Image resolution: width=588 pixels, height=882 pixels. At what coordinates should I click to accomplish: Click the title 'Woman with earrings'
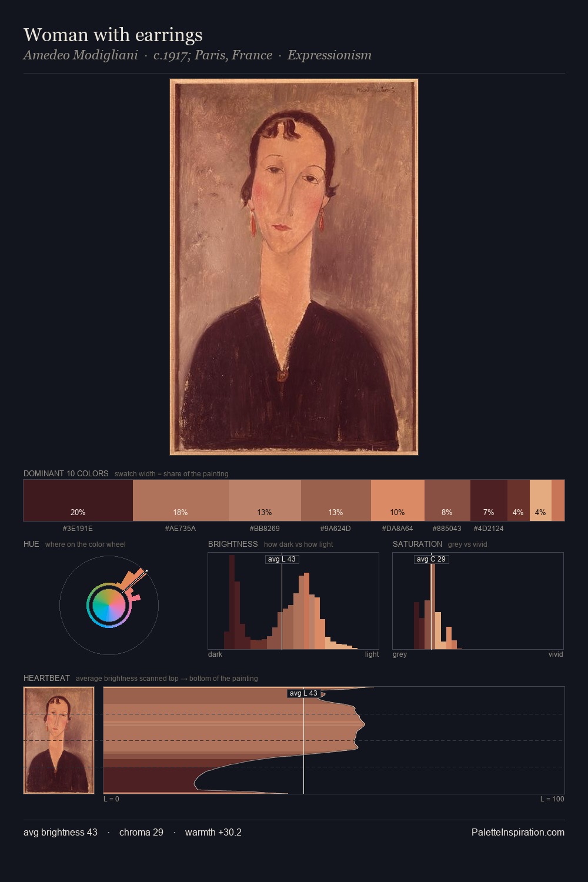[x=113, y=35]
